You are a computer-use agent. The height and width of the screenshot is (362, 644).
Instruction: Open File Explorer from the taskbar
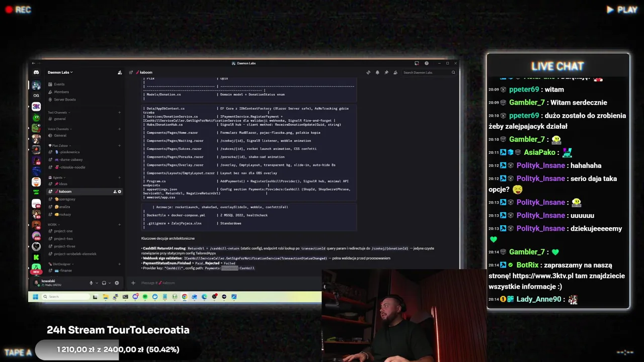[x=106, y=297]
